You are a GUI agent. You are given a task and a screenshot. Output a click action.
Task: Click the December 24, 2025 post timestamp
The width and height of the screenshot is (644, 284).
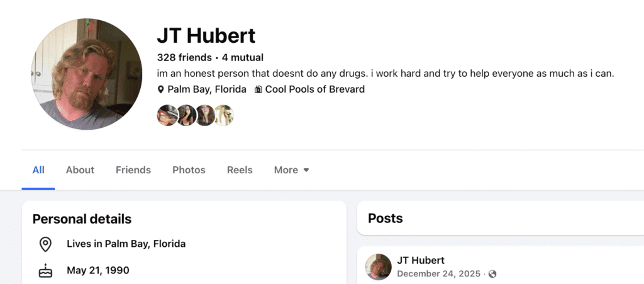point(438,274)
